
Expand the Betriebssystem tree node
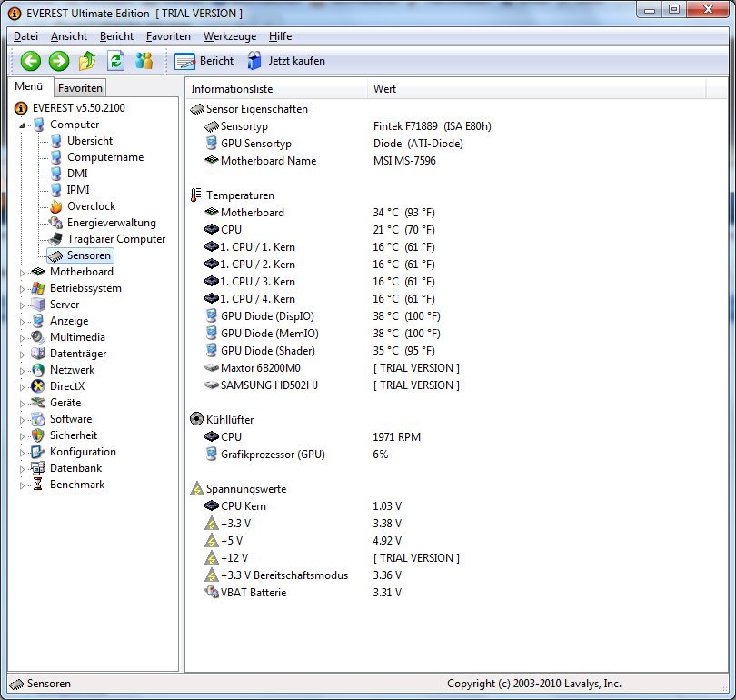[x=22, y=289]
